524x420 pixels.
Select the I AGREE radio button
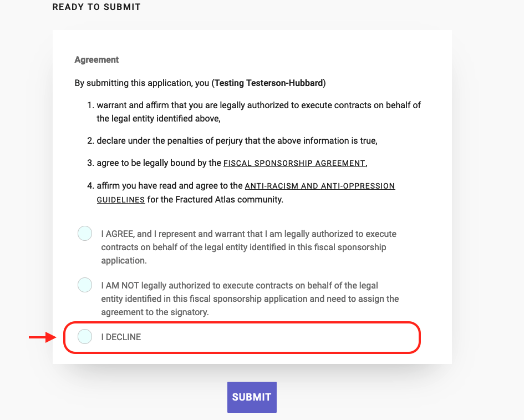coord(85,234)
